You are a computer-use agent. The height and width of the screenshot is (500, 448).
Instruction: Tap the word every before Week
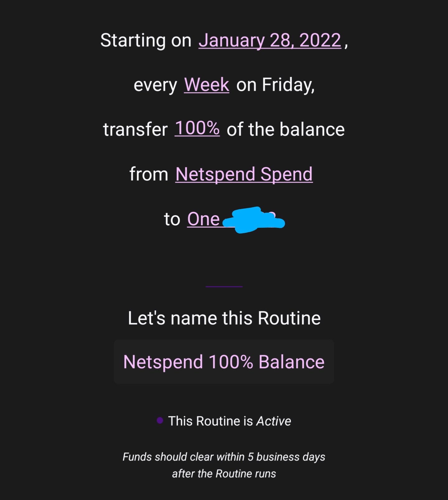(x=155, y=85)
